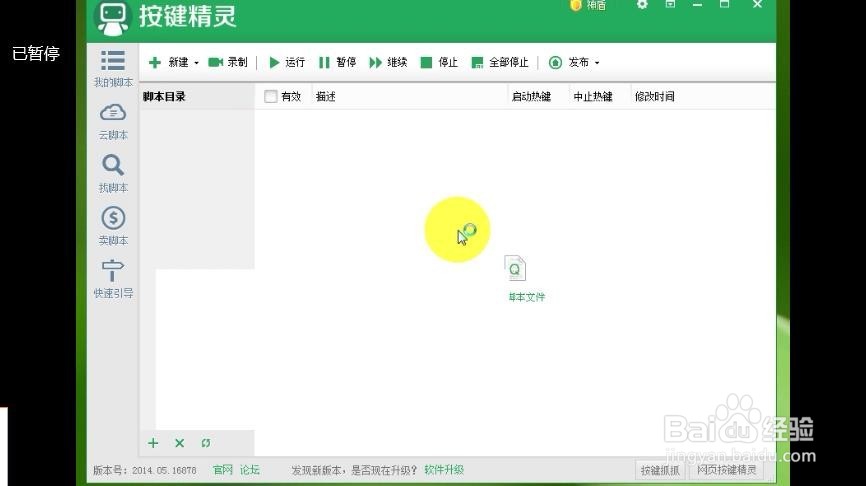The height and width of the screenshot is (486, 866).
Task: Click the 软件升级 upgrade link
Action: [444, 470]
